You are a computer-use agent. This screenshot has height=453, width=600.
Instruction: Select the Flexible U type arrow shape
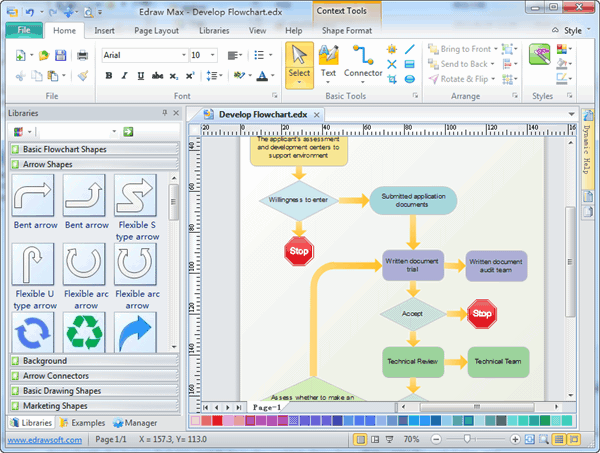pos(33,264)
